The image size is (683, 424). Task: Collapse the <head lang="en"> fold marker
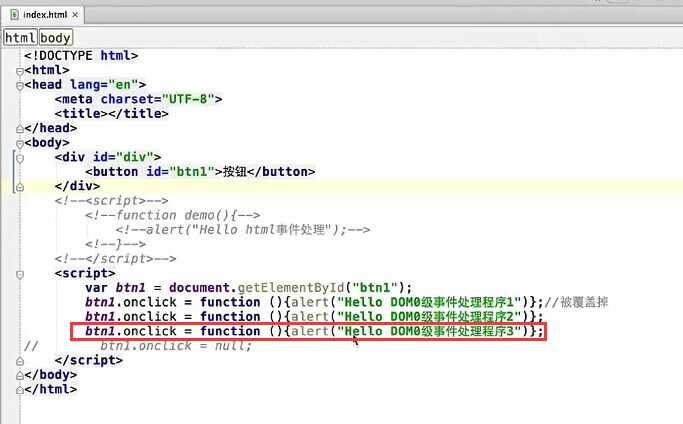tap(20, 86)
